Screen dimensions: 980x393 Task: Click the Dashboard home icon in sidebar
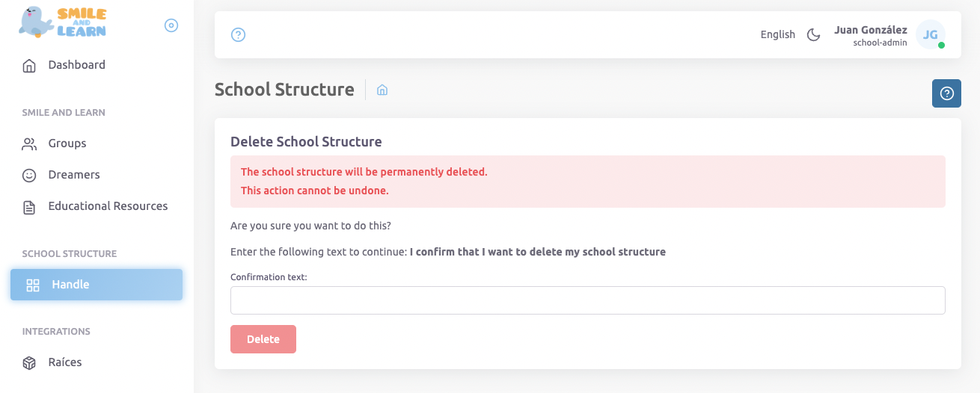point(29,66)
